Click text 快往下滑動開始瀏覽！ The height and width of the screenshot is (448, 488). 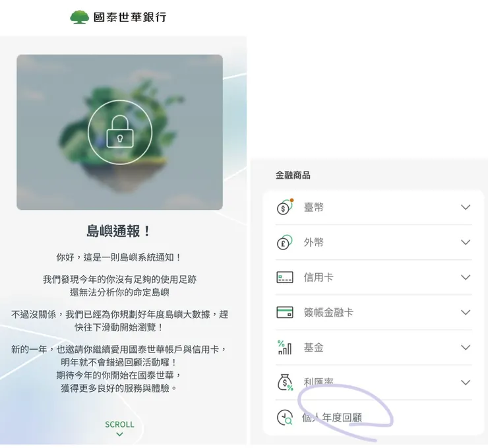pyautogui.click(x=119, y=327)
